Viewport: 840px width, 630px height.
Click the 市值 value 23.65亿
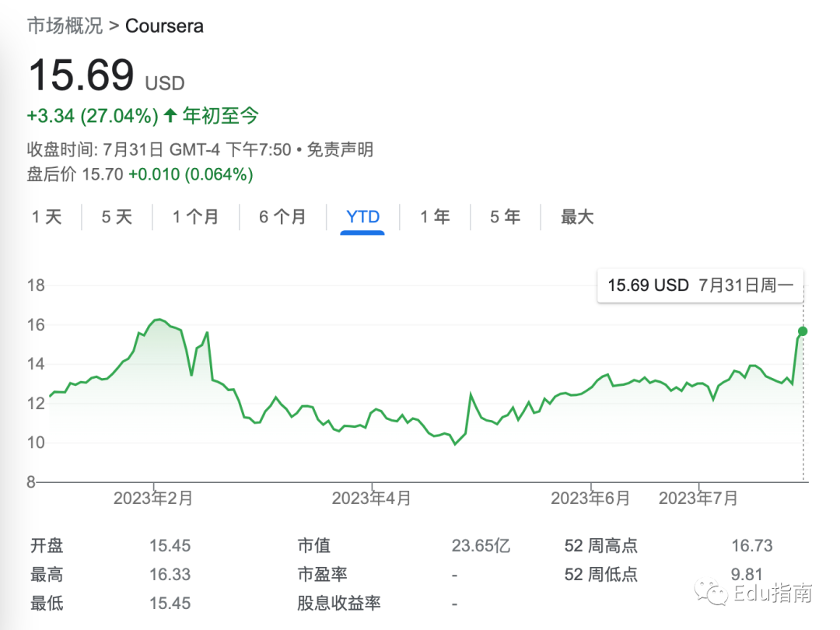point(481,546)
